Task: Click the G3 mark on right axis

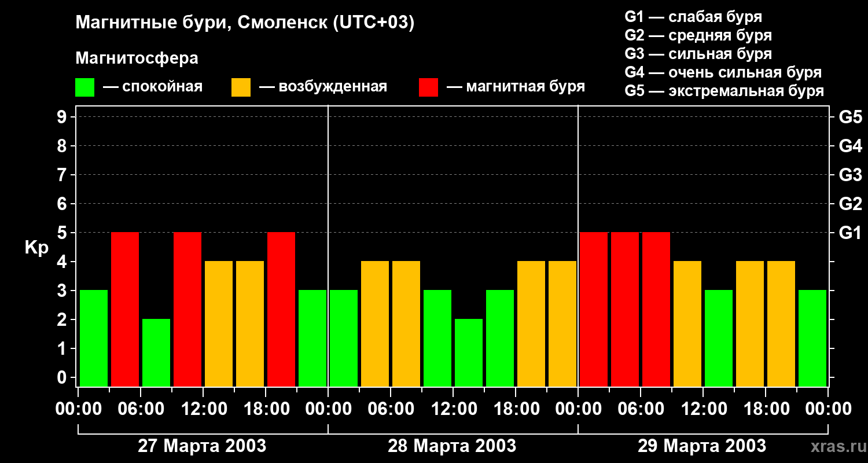Action: [850, 175]
